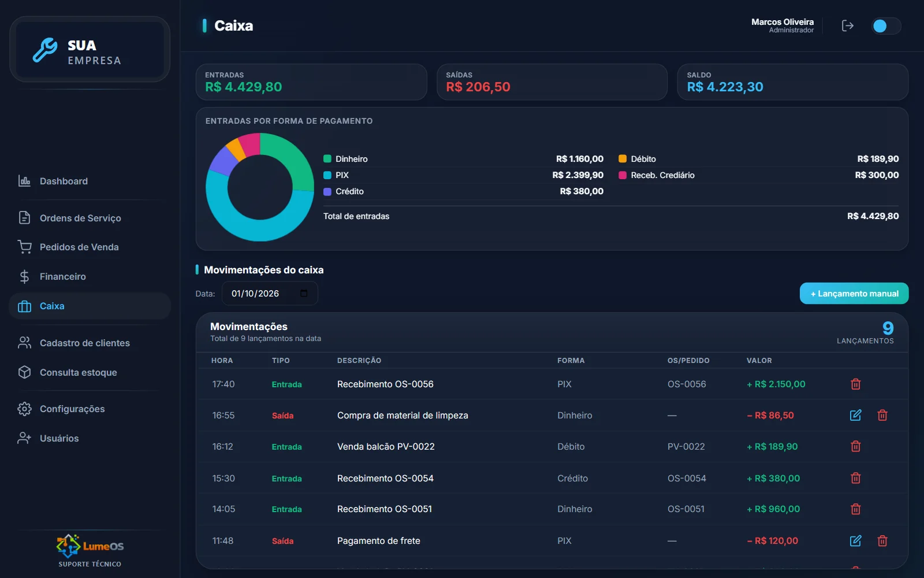Click the PV-0022 order reference

[x=686, y=446]
